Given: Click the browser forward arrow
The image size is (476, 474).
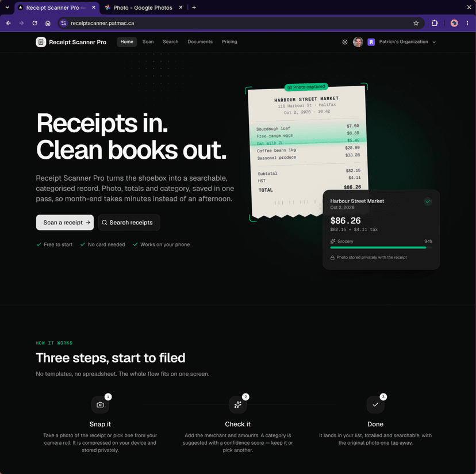Looking at the screenshot, I should [x=21, y=23].
